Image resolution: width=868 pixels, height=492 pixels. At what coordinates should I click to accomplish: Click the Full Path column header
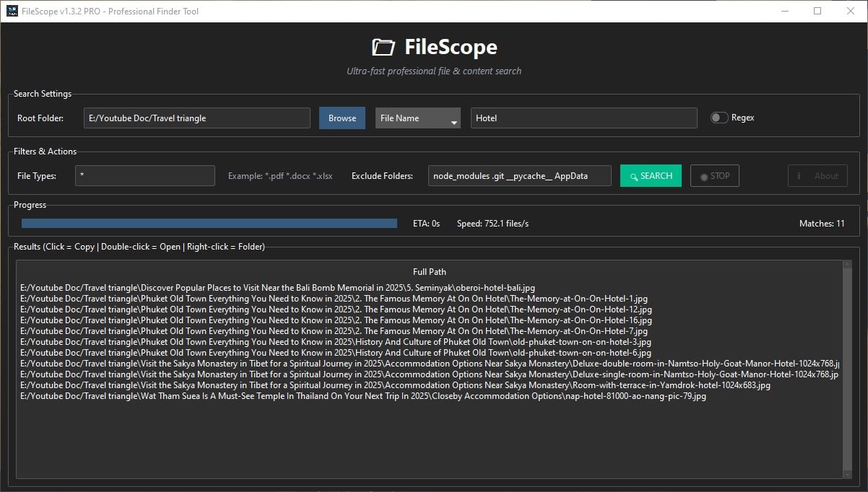(x=430, y=272)
